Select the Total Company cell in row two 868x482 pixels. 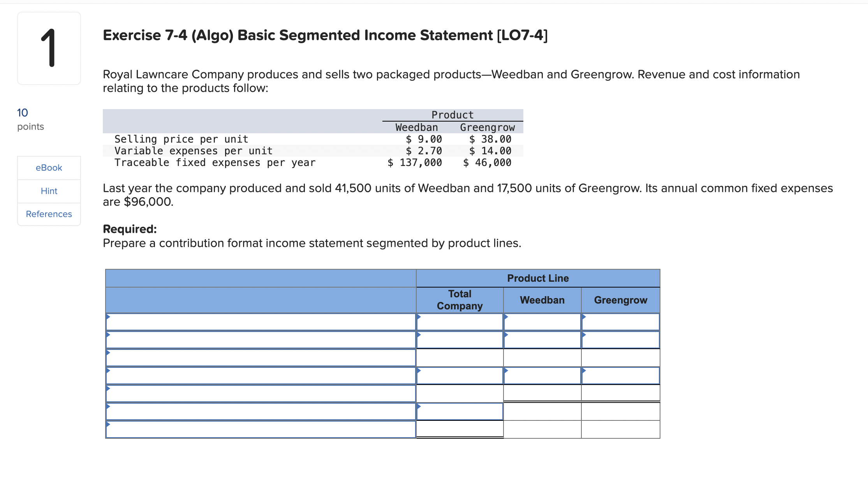point(460,339)
